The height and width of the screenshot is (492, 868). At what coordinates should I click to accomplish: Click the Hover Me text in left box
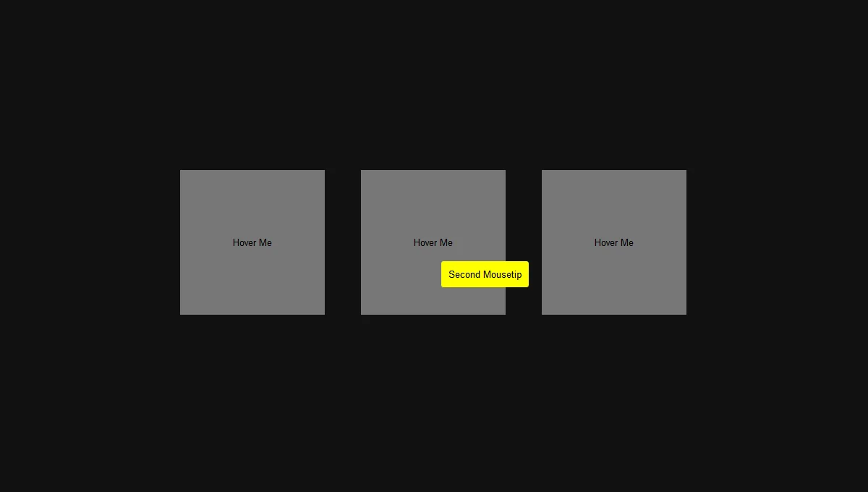(252, 242)
